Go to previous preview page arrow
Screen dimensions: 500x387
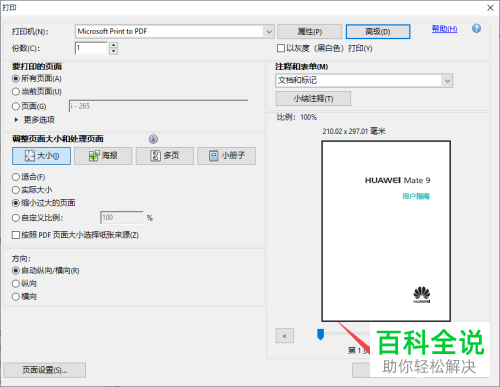pos(285,336)
